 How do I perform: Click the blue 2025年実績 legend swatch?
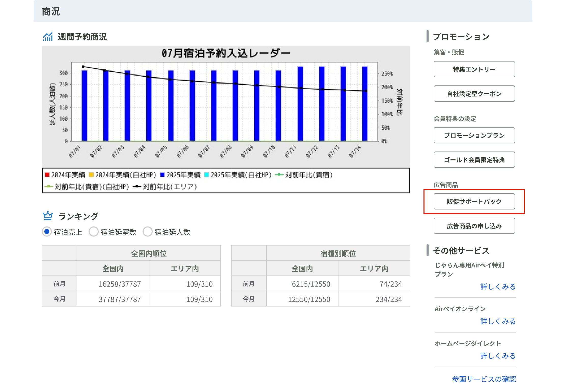(162, 175)
